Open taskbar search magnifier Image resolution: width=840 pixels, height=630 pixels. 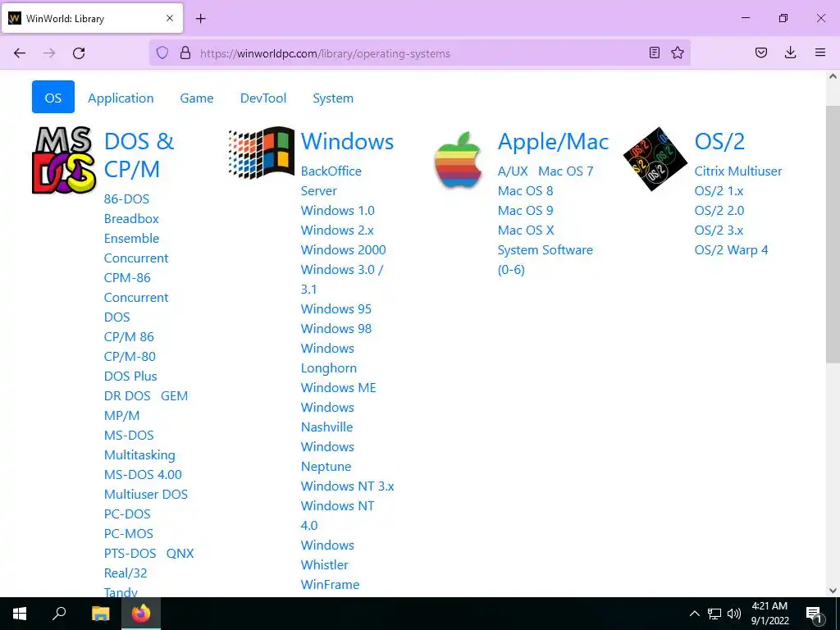coord(59,614)
